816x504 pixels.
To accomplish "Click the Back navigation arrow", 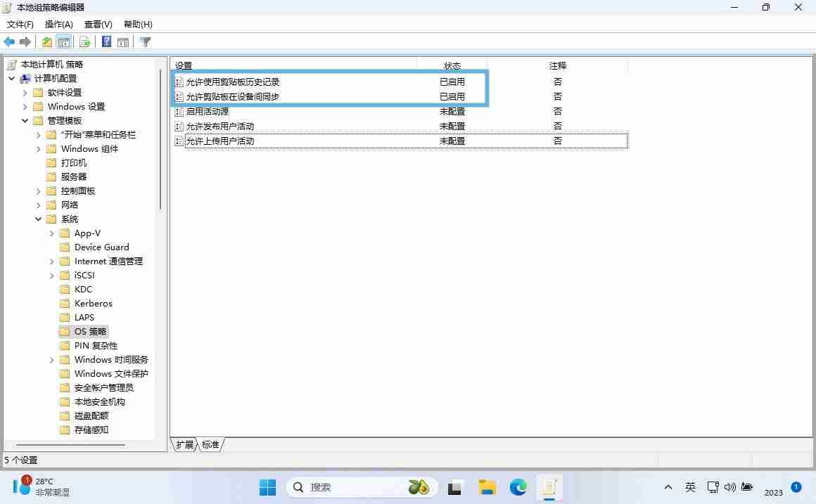I will coord(9,41).
